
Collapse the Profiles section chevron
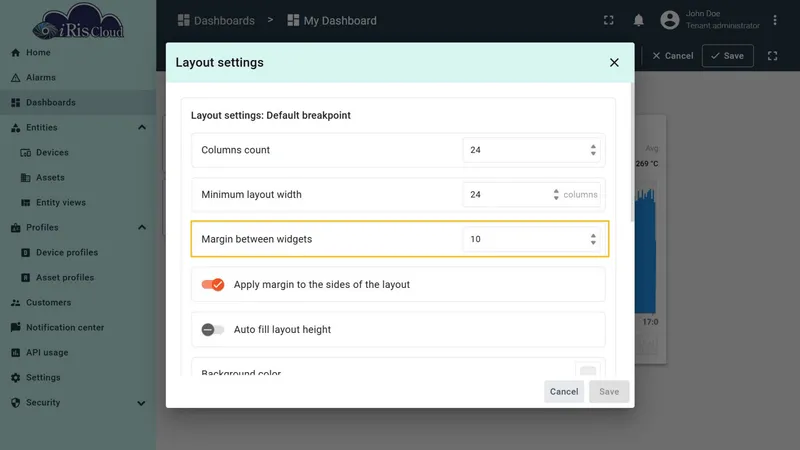pos(142,228)
